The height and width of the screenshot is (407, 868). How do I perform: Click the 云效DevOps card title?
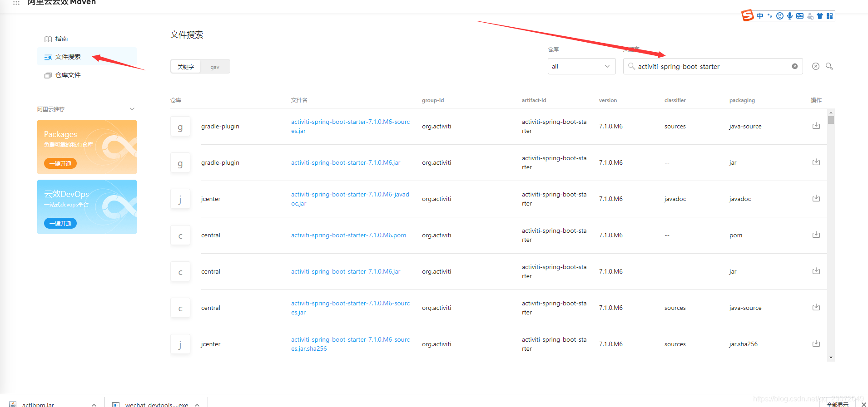tap(66, 194)
